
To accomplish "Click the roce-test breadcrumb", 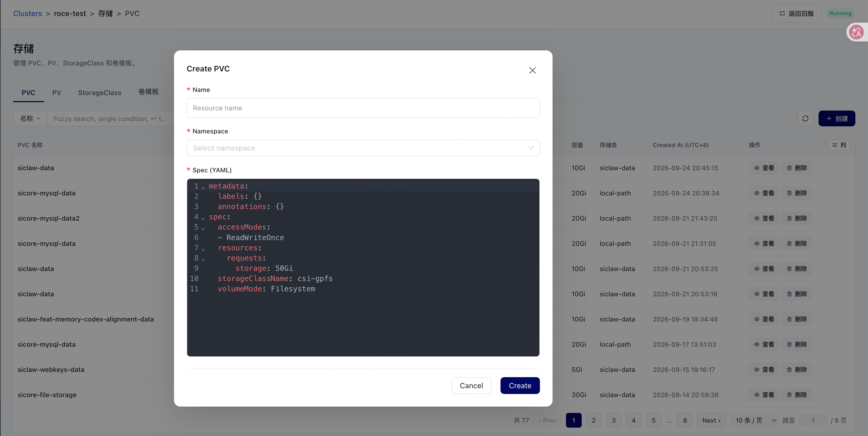I will [70, 13].
